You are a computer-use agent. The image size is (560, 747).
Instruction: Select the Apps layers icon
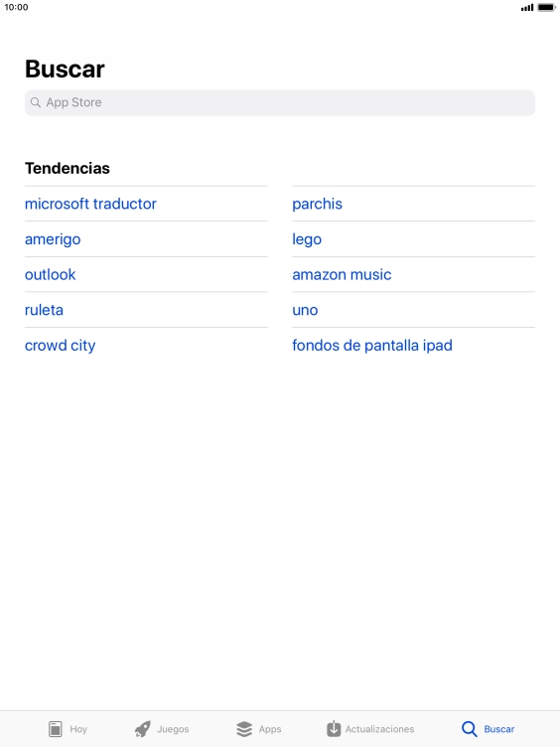tap(244, 729)
